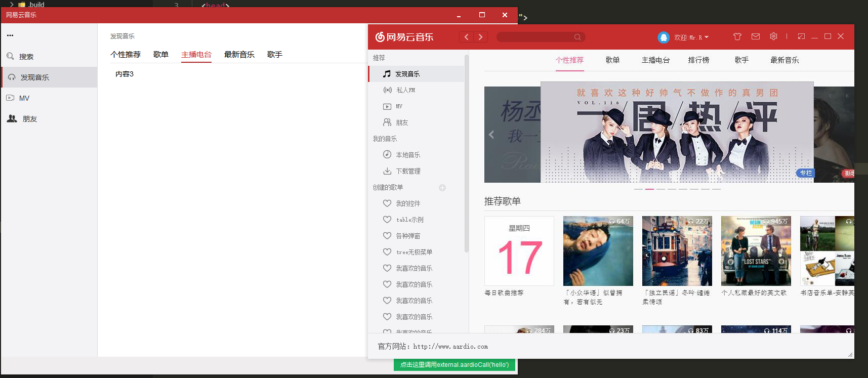Open 私人FM in the sidebar
The height and width of the screenshot is (378, 868).
click(405, 90)
